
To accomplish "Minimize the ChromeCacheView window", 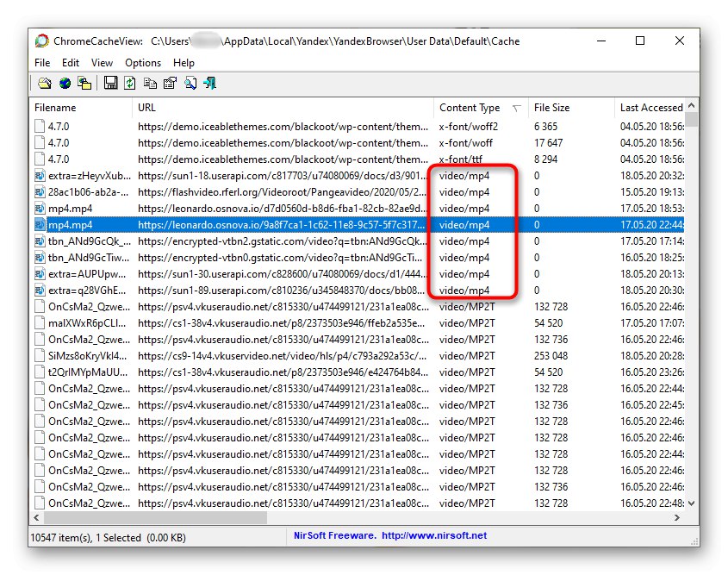I will 601,41.
